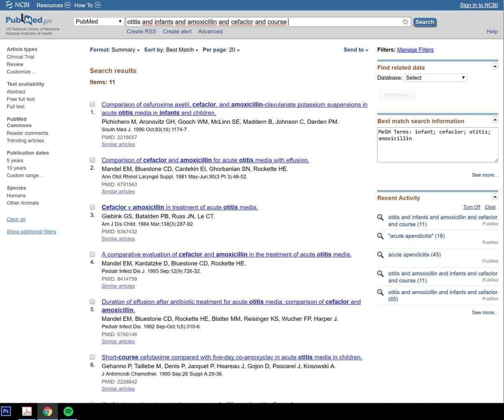Open the Database Select dropdown under Find related data
This screenshot has height=420, width=504.
click(435, 77)
